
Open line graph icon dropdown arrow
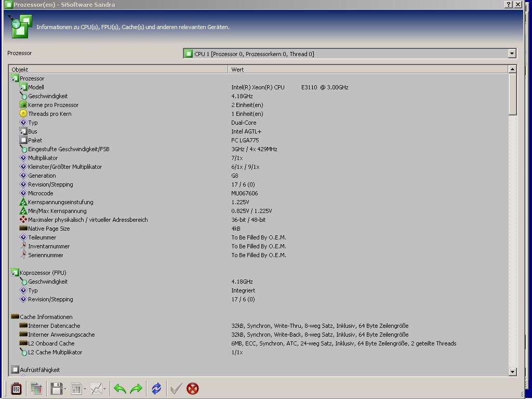[x=104, y=389]
